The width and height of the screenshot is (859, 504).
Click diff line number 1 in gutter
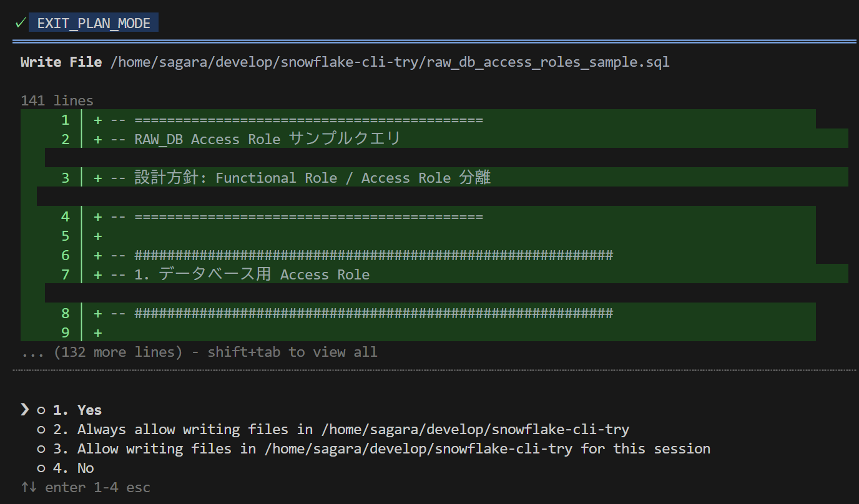click(x=66, y=120)
